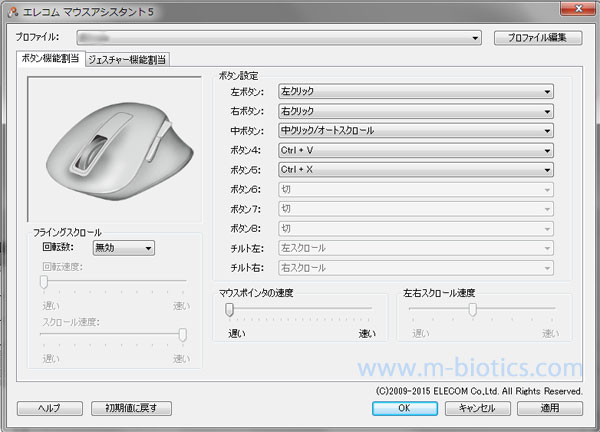Open the ボタン4 Ctrl + V dropdown
This screenshot has width=600, height=432.
point(415,150)
